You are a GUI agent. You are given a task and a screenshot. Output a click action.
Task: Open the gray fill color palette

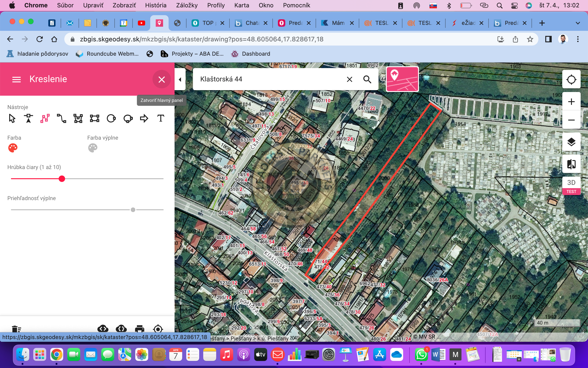(x=93, y=148)
